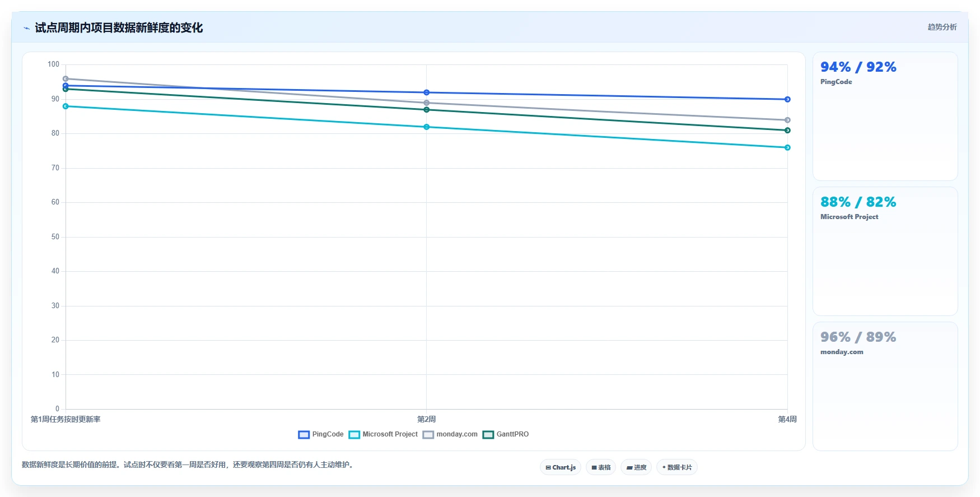Click the chart title 试点周期内项目数据新鲜度的变化

point(119,27)
